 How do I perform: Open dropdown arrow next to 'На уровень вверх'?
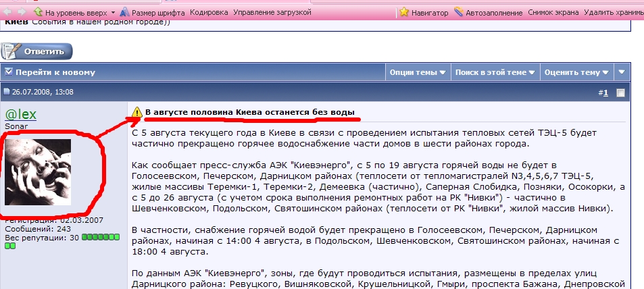point(113,13)
